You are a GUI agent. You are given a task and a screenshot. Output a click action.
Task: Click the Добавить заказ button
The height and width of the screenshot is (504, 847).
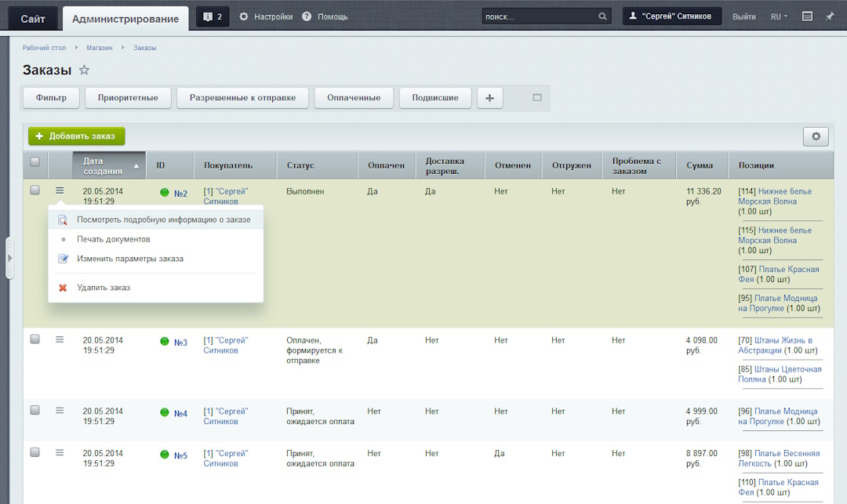tap(76, 136)
